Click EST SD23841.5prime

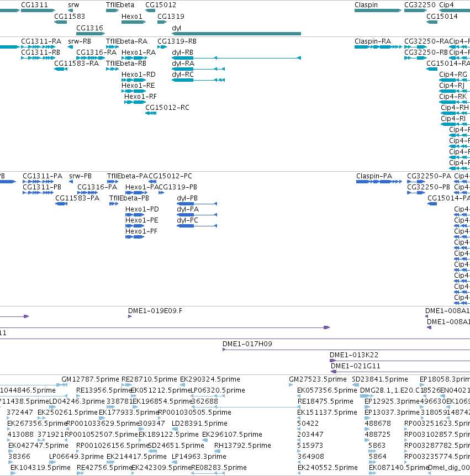pyautogui.click(x=380, y=379)
